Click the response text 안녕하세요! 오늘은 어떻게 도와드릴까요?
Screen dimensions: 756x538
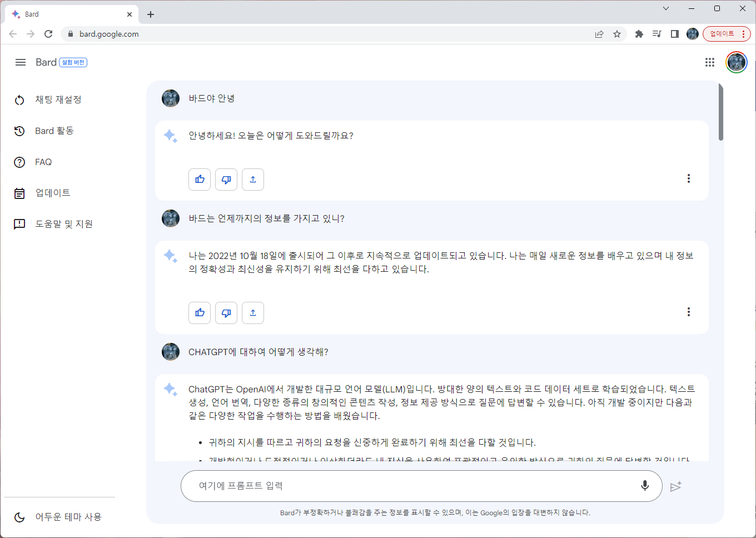pos(271,136)
